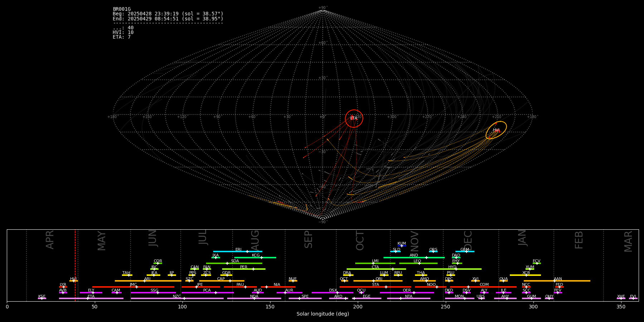Screen dimensions: 644x322
Task: Click the 'ETA: 7' count line
Action: tap(122, 37)
